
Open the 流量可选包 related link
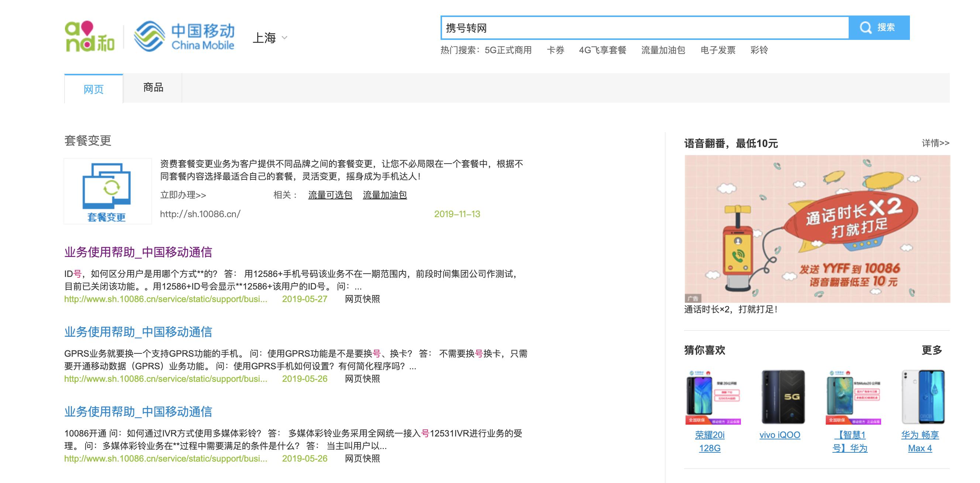[330, 195]
